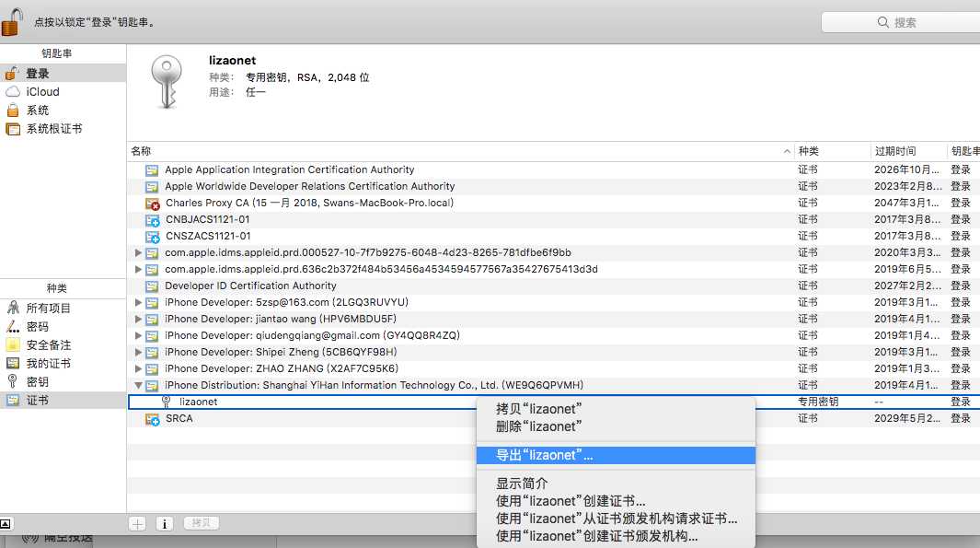
Task: Show 安全备注 category
Action: tap(63, 344)
